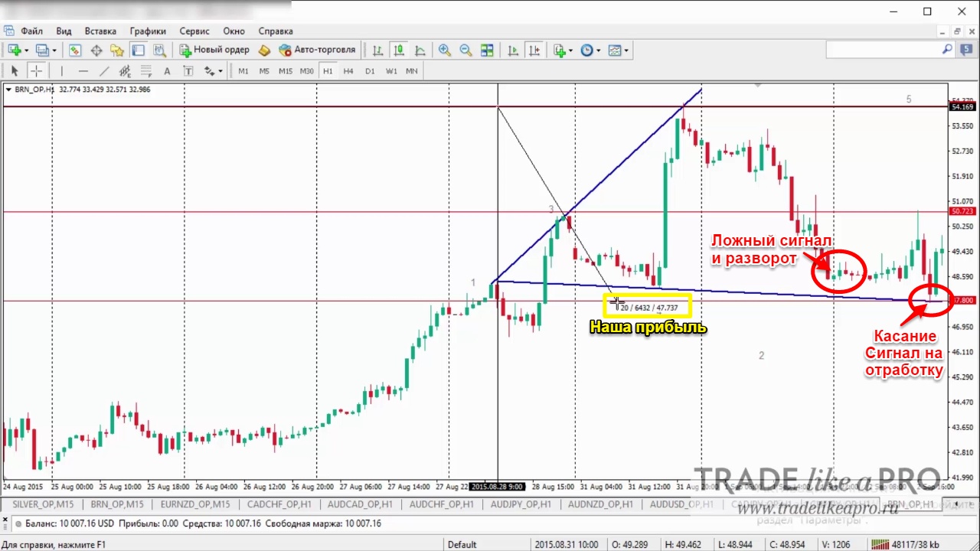
Task: Open the new chart icon
Action: [14, 51]
